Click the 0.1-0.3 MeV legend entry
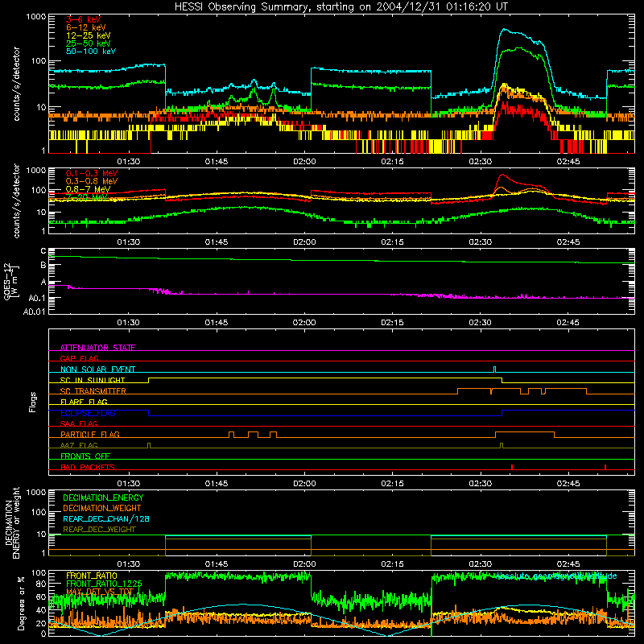The height and width of the screenshot is (644, 644). [92, 173]
